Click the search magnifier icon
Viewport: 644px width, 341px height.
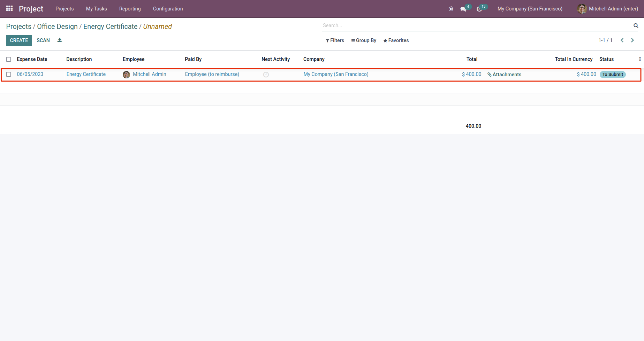click(636, 25)
